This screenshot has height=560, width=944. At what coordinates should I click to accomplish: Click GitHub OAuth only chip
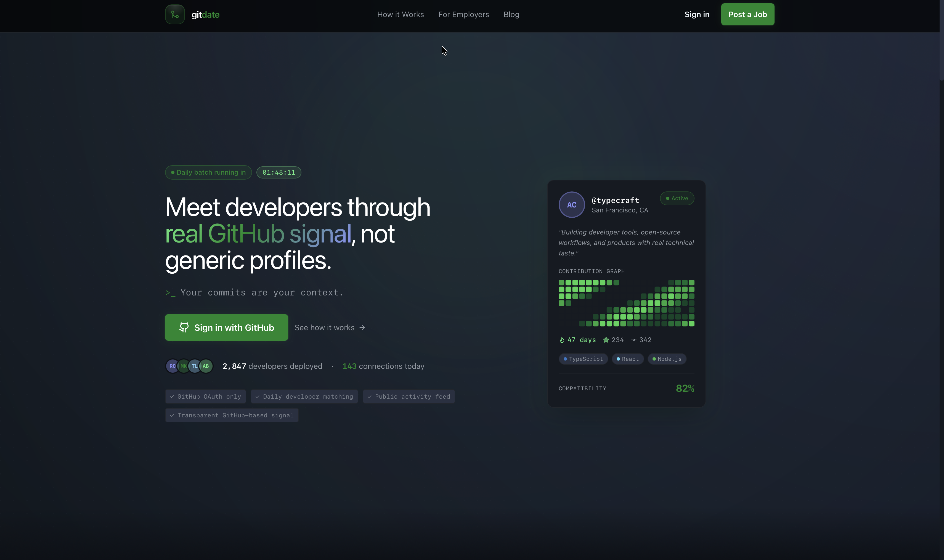(205, 397)
